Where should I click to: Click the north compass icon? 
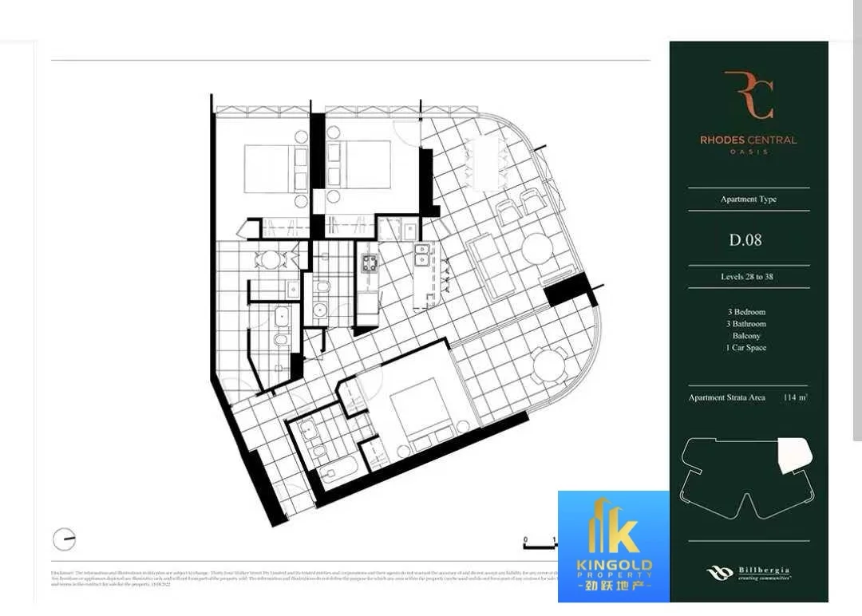[64, 539]
